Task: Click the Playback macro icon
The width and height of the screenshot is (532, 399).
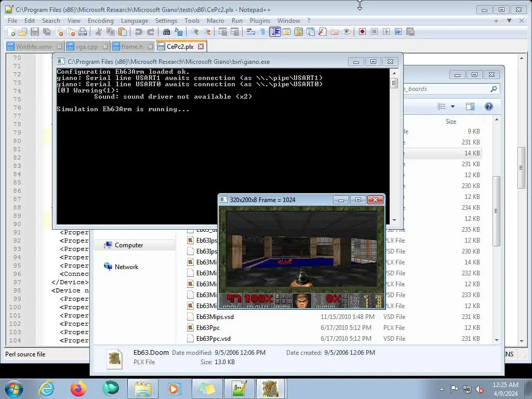Action: [386, 32]
